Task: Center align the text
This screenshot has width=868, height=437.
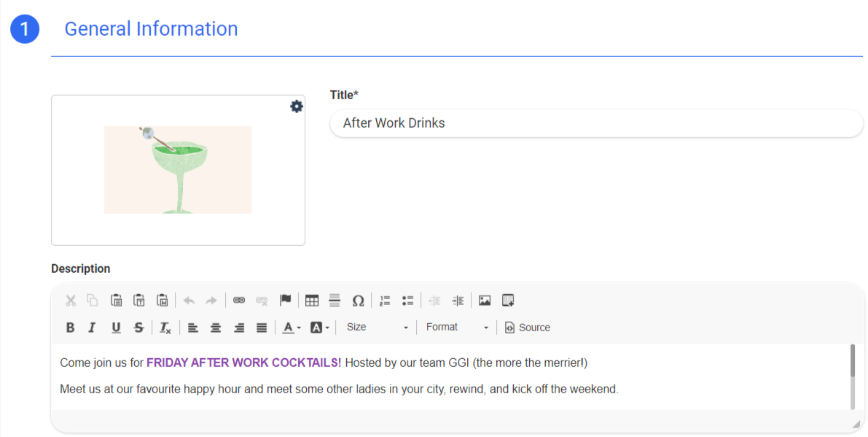Action: click(216, 328)
